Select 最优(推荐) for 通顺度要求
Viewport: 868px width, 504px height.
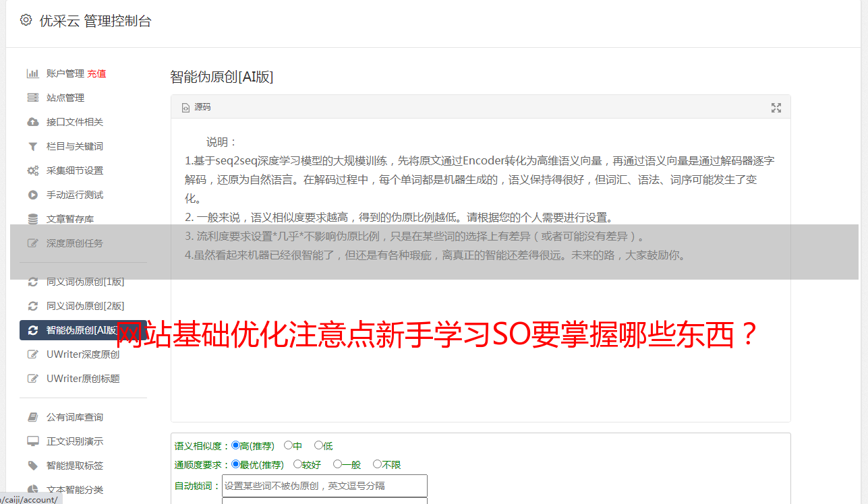(235, 464)
